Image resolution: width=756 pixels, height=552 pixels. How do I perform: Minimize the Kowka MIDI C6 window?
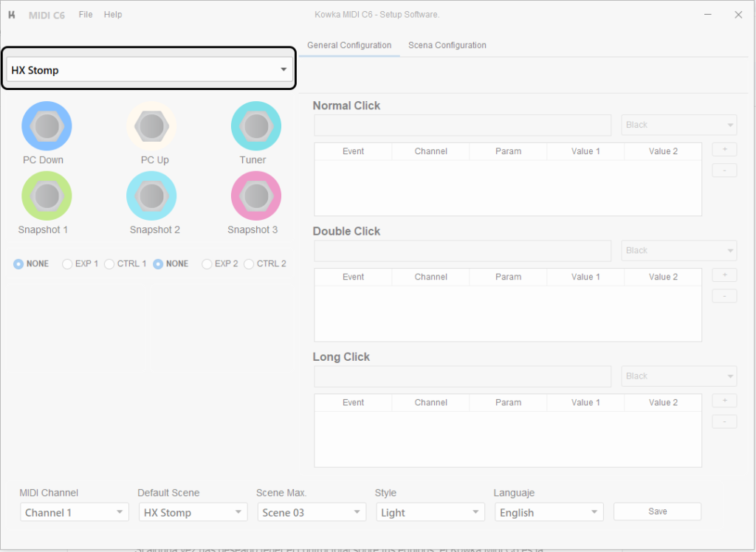(x=708, y=15)
